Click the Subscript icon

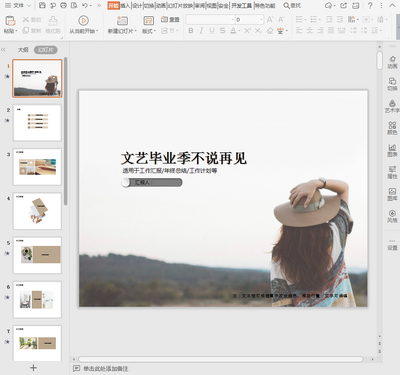tap(258, 31)
